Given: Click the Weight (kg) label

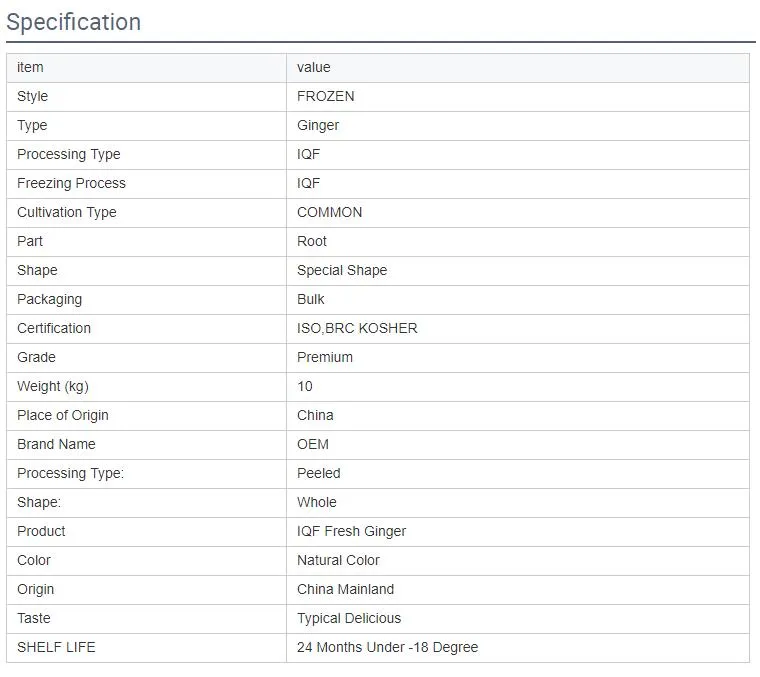Looking at the screenshot, I should pyautogui.click(x=53, y=386).
